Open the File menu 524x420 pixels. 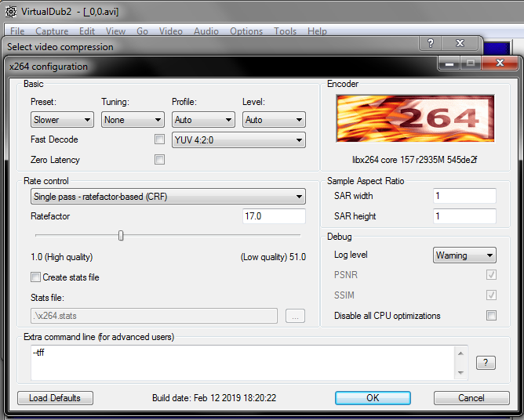(17, 31)
